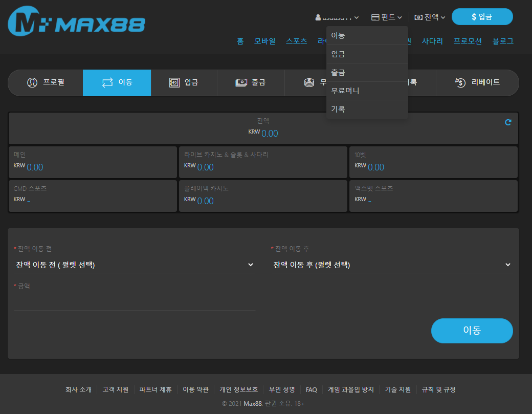This screenshot has height=414, width=532.
Task: Open the FAQ footer link
Action: [311, 389]
